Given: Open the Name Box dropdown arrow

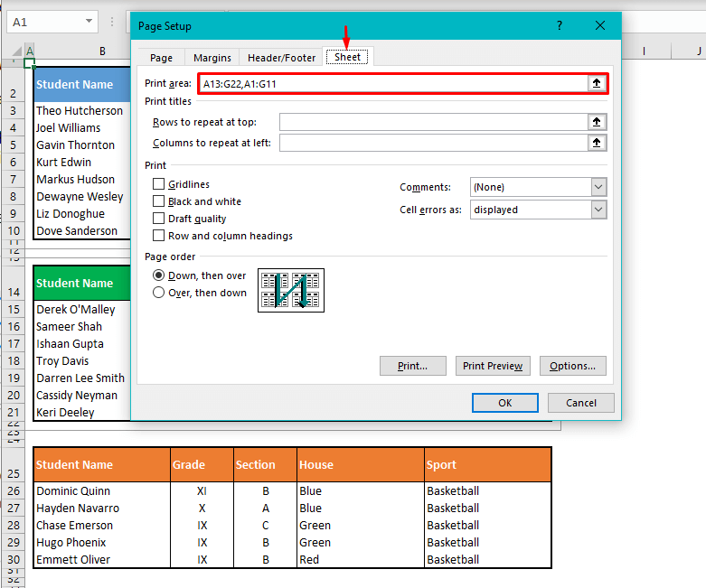Looking at the screenshot, I should (x=89, y=21).
